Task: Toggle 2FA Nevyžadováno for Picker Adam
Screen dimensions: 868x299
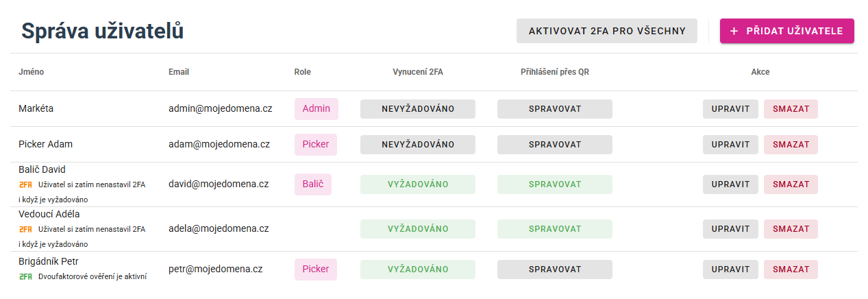Action: (x=418, y=145)
